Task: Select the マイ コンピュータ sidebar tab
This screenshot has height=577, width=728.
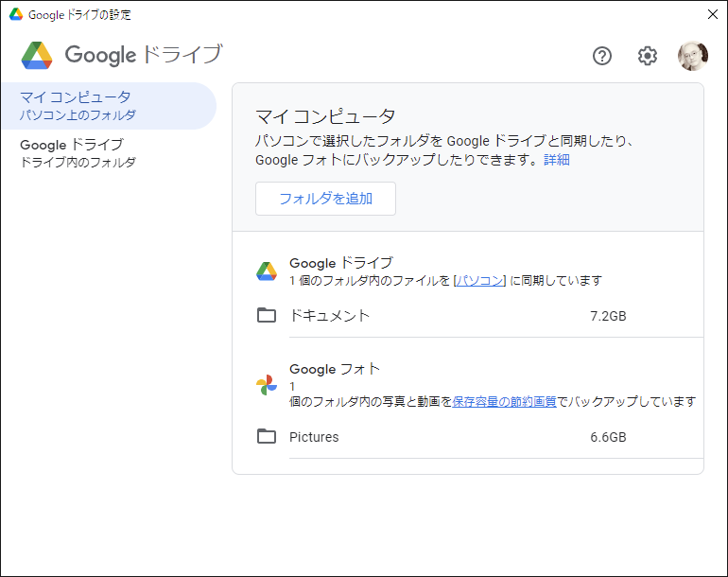Action: 109,106
